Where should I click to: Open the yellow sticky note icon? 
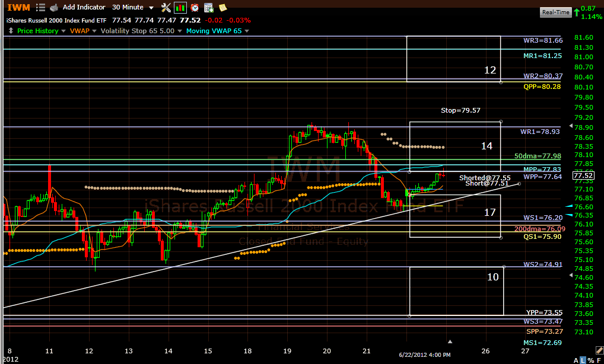pos(222,7)
